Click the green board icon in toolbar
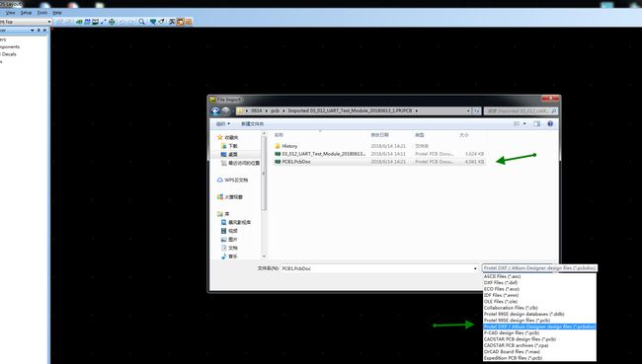The height and width of the screenshot is (364, 642). pyautogui.click(x=79, y=22)
